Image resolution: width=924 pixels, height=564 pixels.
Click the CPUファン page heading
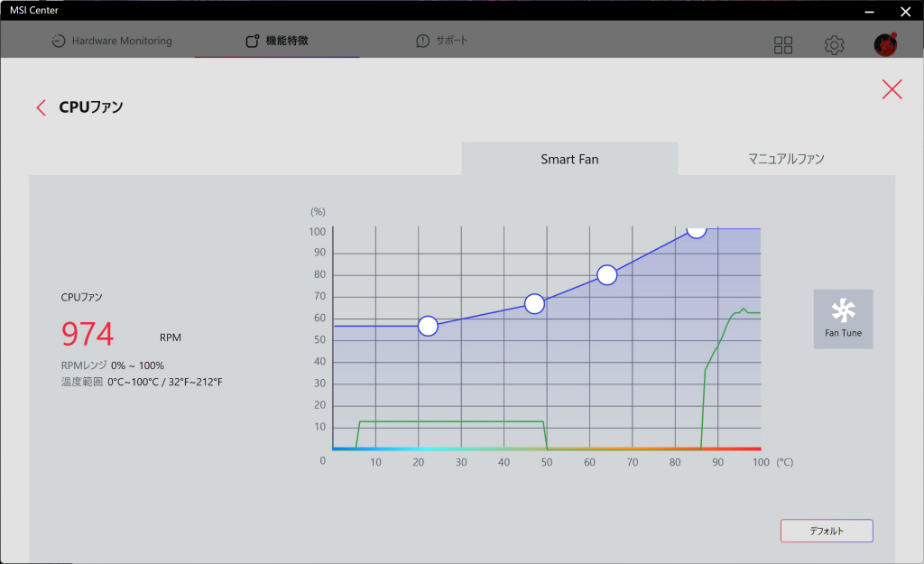point(91,107)
